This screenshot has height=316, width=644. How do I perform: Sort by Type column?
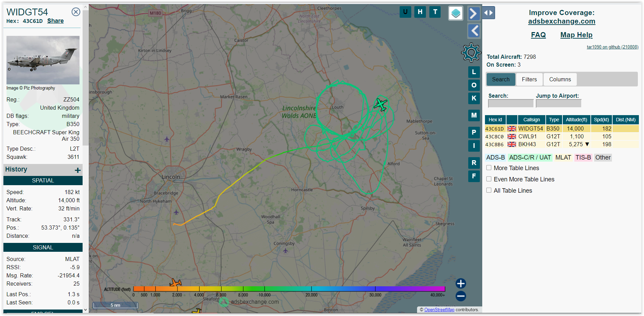554,120
